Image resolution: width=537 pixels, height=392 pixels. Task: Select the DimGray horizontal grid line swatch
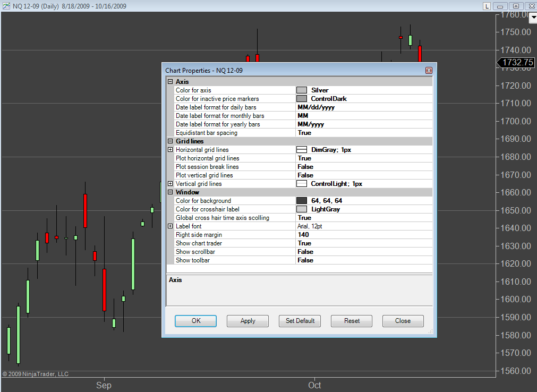(x=301, y=150)
